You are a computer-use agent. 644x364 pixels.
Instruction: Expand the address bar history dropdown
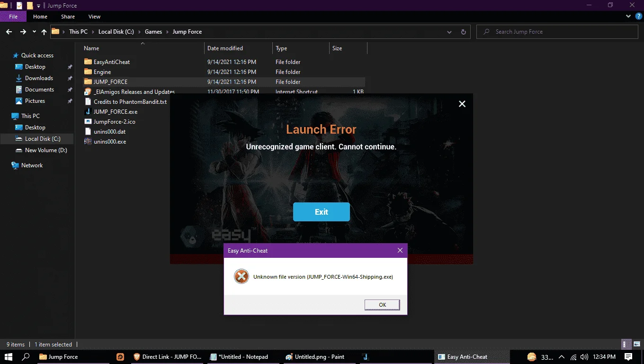pos(449,32)
